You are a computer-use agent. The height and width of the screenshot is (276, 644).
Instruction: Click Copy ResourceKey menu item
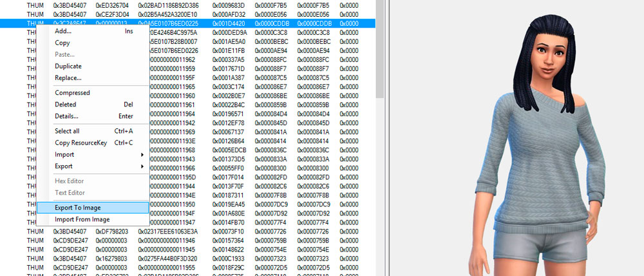(x=80, y=143)
